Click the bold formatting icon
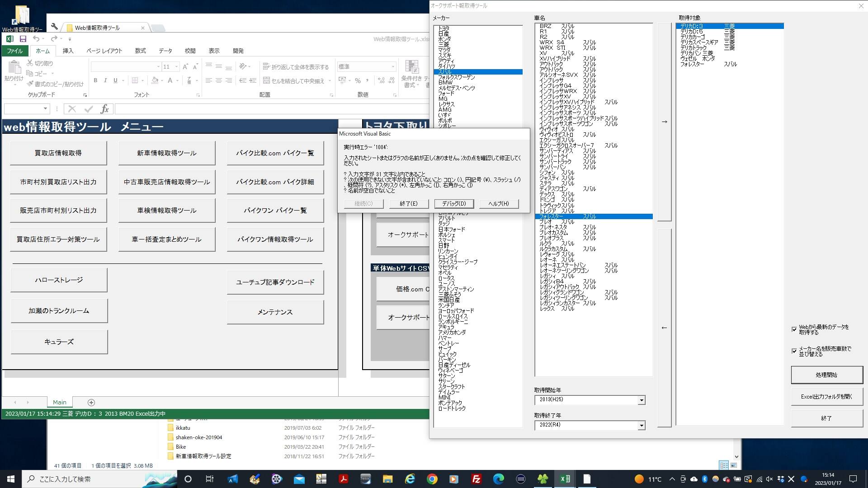 click(95, 80)
